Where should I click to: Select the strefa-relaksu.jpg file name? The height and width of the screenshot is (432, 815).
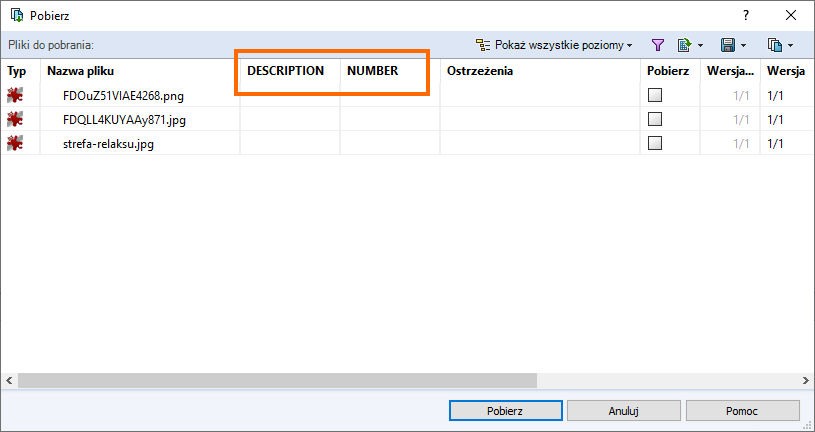point(108,144)
